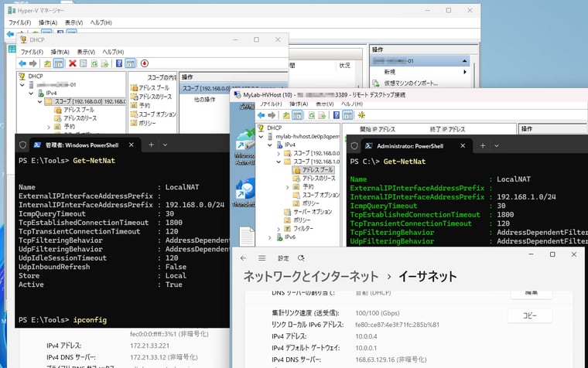Open properties icon in local DHCP toolbar
Screen dimensions: 588x368
84,63
